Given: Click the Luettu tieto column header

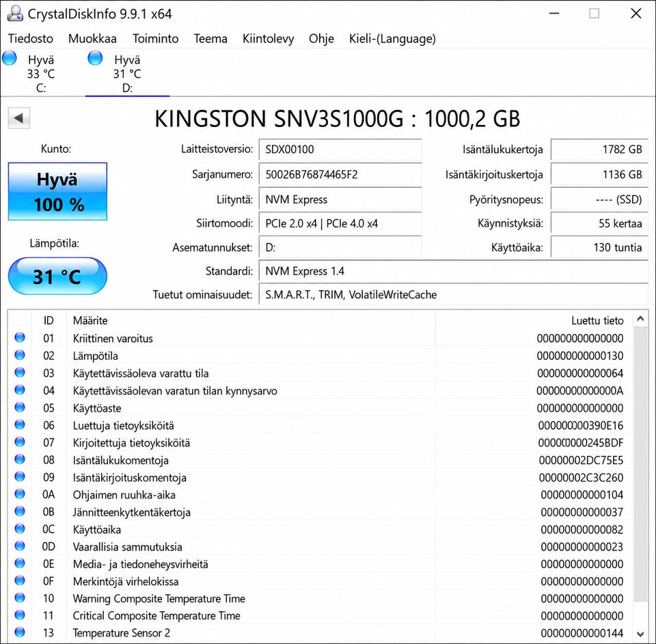Looking at the screenshot, I should coord(534,320).
